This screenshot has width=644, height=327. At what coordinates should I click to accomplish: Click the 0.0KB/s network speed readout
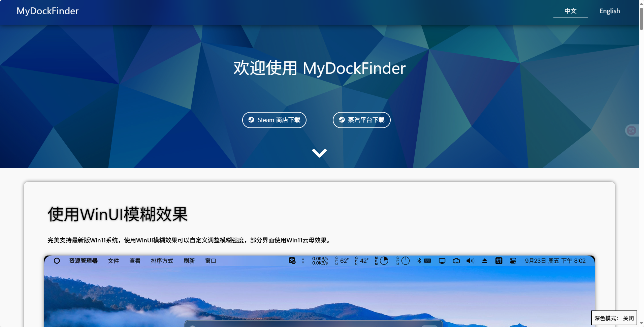click(320, 261)
